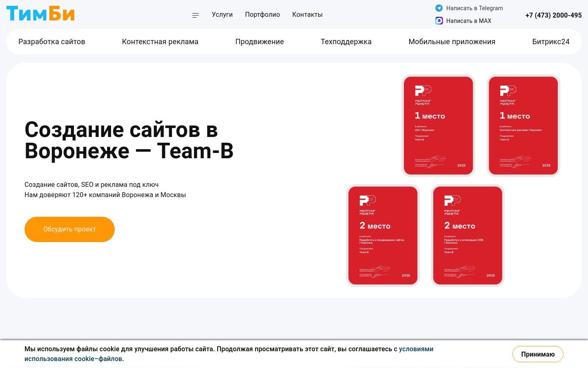Select the Продвижение tab
Screen dimensions: 588x368
click(x=259, y=41)
